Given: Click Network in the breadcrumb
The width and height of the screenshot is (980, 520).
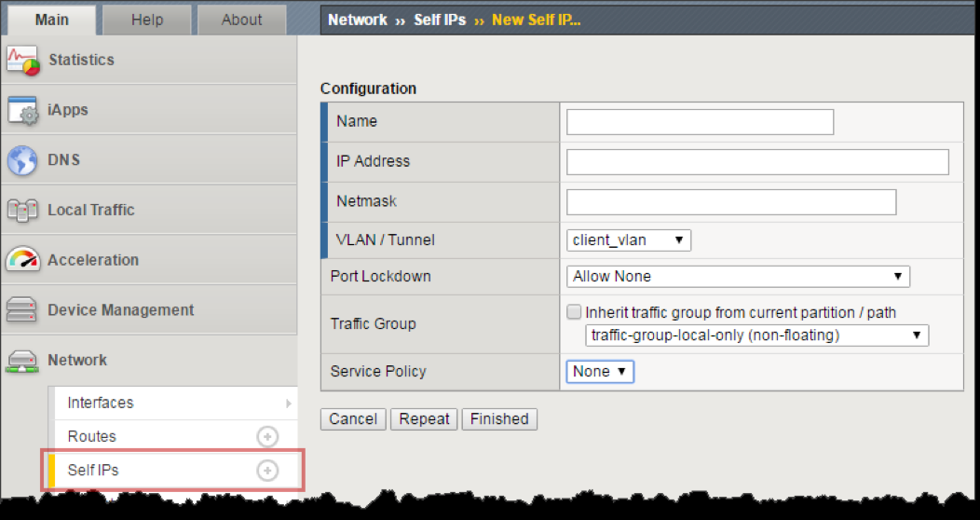Looking at the screenshot, I should (358, 20).
